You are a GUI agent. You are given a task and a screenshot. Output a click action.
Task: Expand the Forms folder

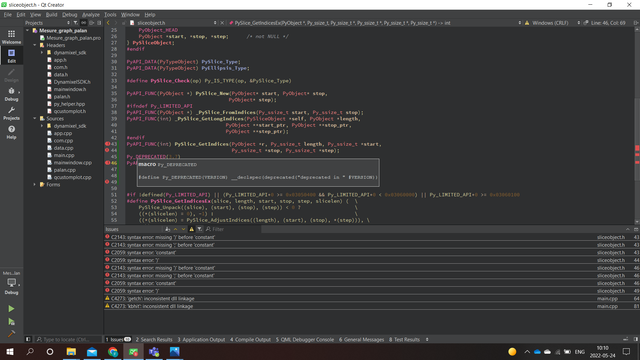coord(35,184)
